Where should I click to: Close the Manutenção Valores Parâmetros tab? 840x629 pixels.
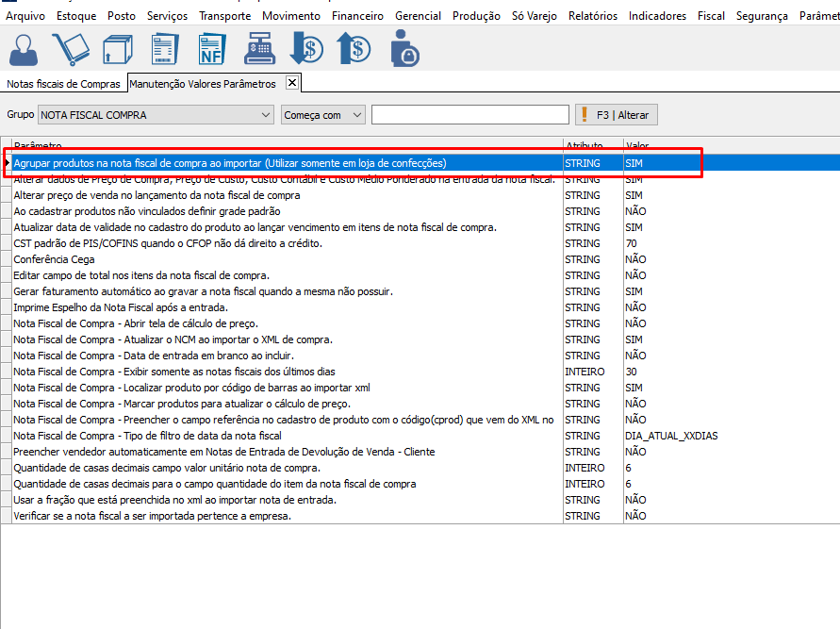[292, 83]
